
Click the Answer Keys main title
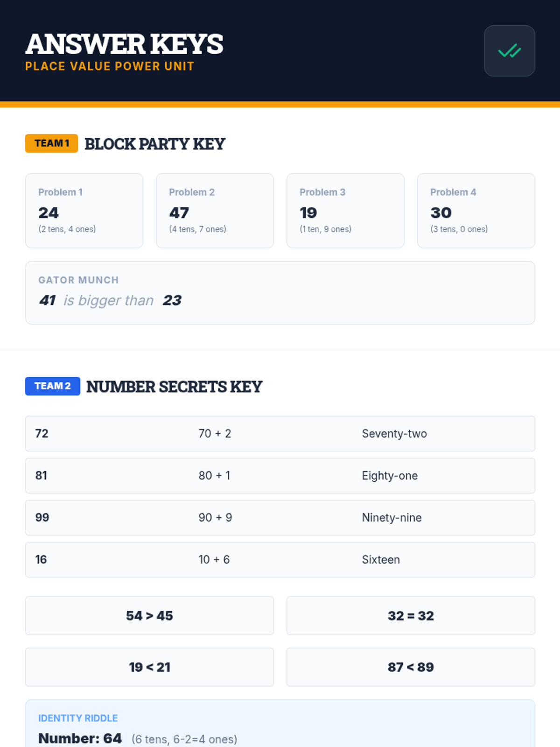[x=124, y=44]
